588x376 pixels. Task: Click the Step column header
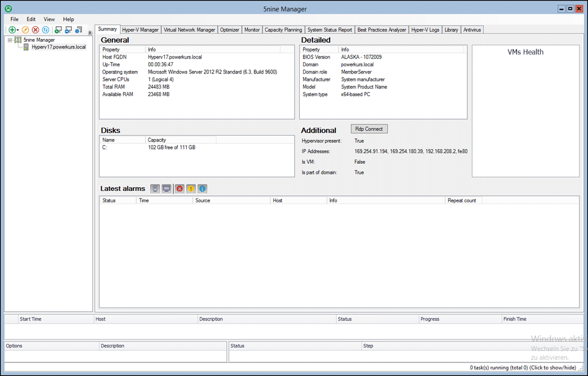[x=473, y=346]
